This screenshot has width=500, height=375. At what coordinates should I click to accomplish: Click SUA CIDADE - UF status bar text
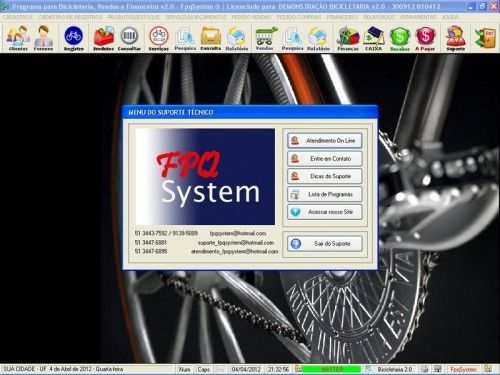click(24, 369)
